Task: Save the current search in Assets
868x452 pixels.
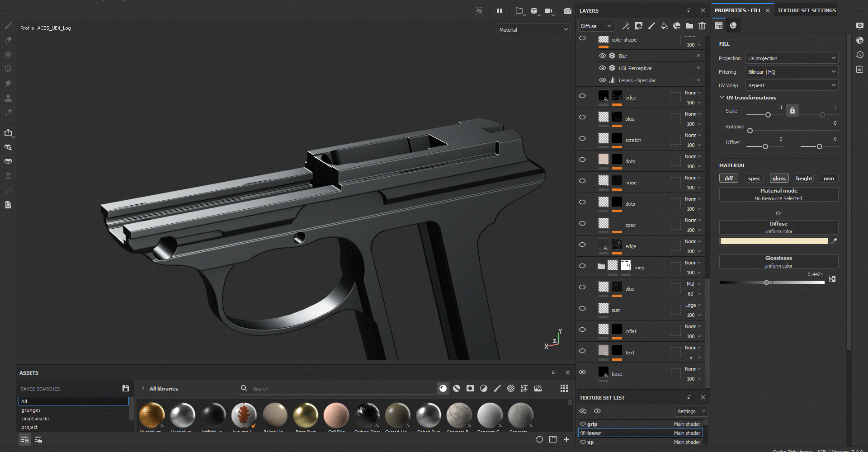Action: tap(126, 388)
